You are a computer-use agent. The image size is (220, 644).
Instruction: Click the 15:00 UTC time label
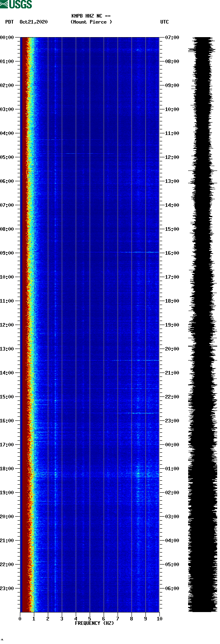pyautogui.click(x=172, y=229)
